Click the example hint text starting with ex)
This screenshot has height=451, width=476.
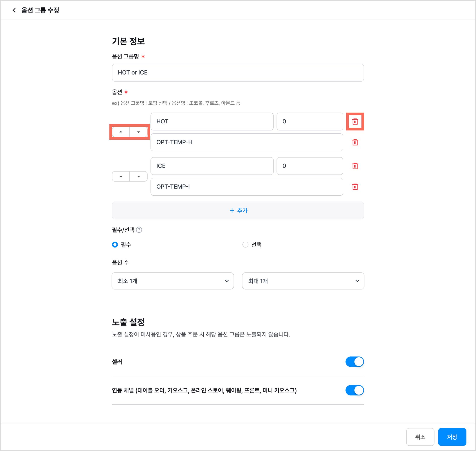176,103
